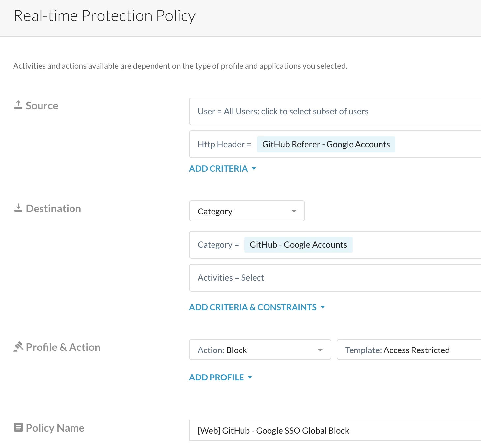Click the Destination section label

(53, 209)
